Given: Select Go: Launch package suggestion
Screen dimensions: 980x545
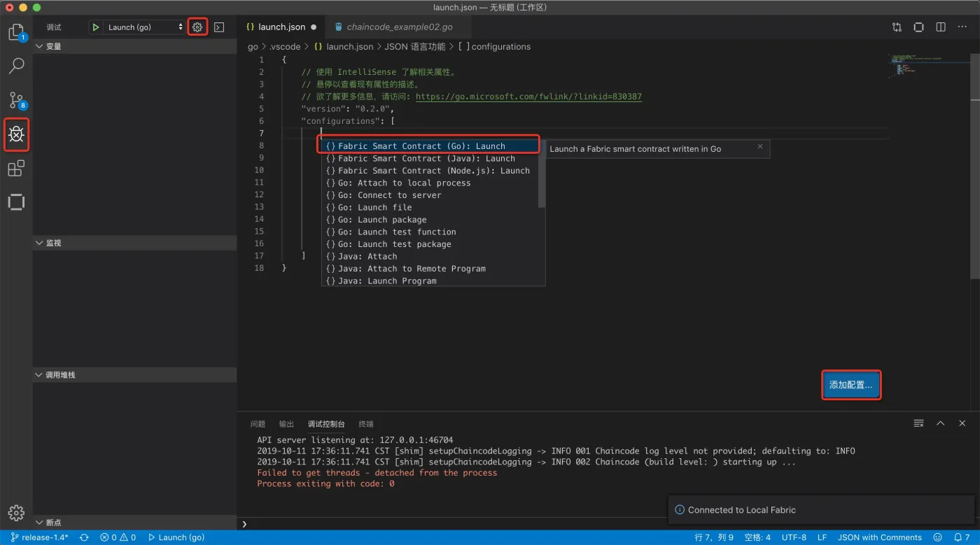Looking at the screenshot, I should click(x=430, y=220).
